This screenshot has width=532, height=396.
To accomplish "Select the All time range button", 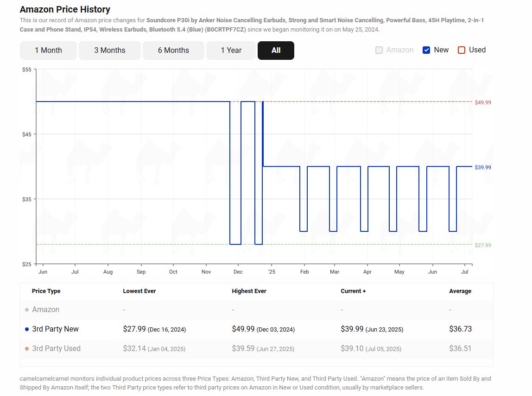I will [x=276, y=50].
